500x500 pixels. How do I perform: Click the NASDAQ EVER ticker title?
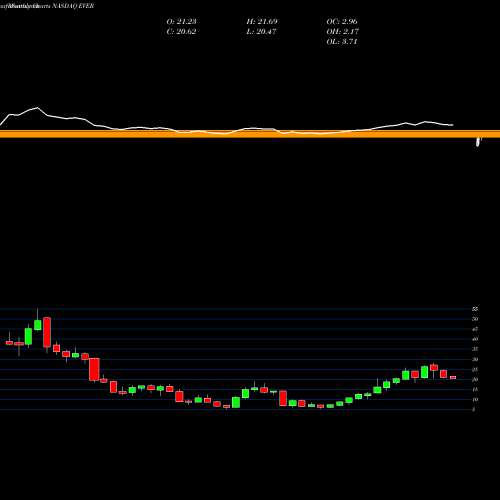pos(72,6)
